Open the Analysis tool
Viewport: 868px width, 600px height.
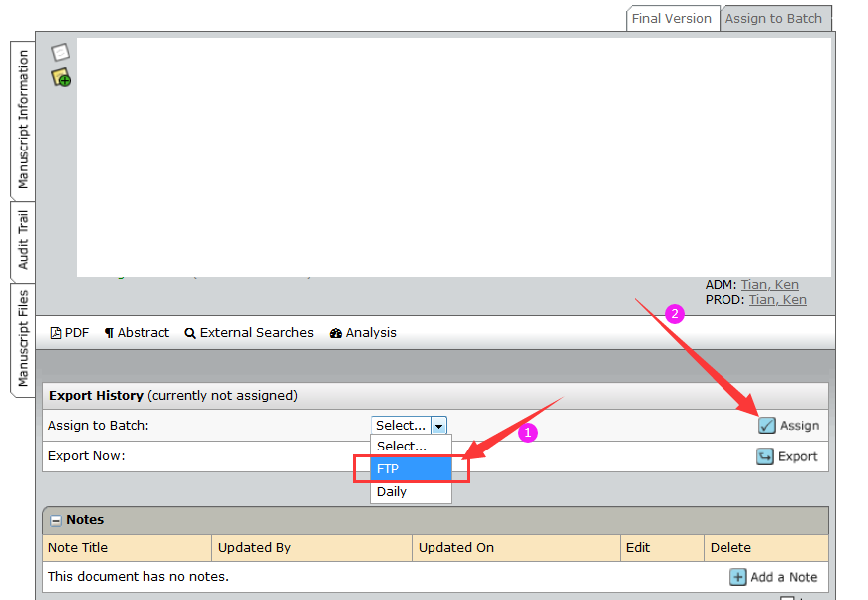(x=363, y=333)
